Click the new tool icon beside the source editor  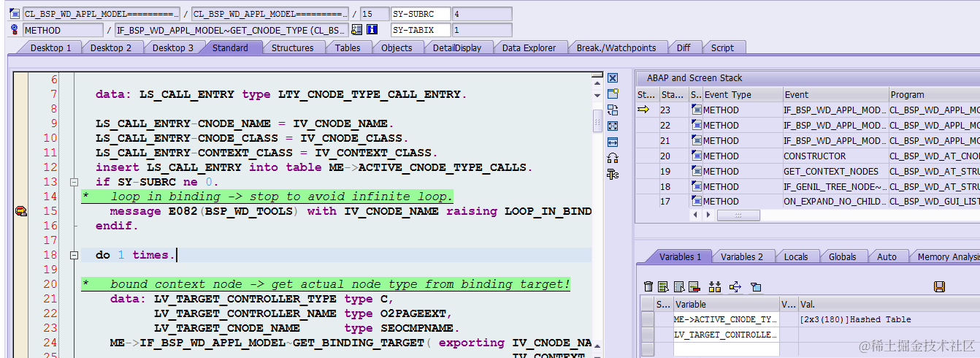[x=613, y=94]
